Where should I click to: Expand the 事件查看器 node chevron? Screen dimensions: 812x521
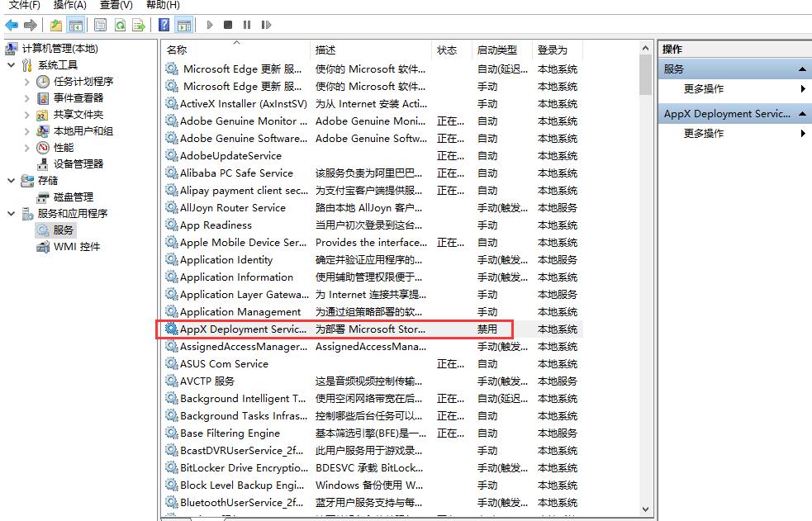tap(27, 98)
